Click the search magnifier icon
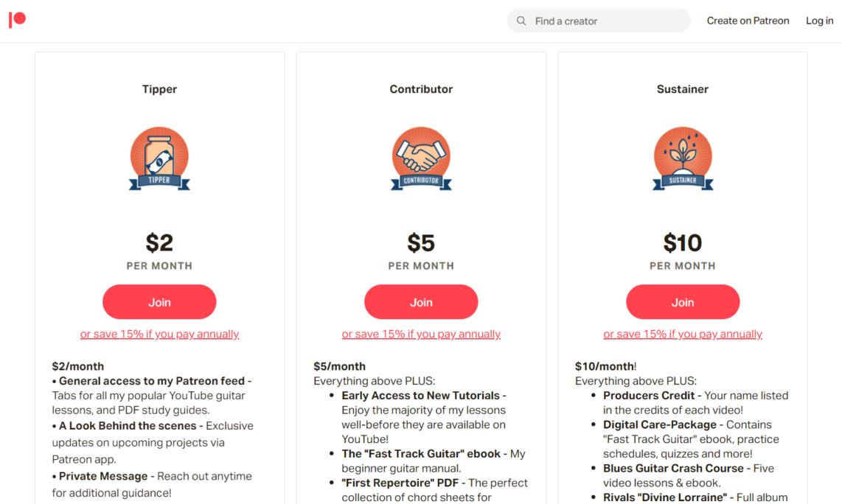This screenshot has height=504, width=842. coord(521,20)
